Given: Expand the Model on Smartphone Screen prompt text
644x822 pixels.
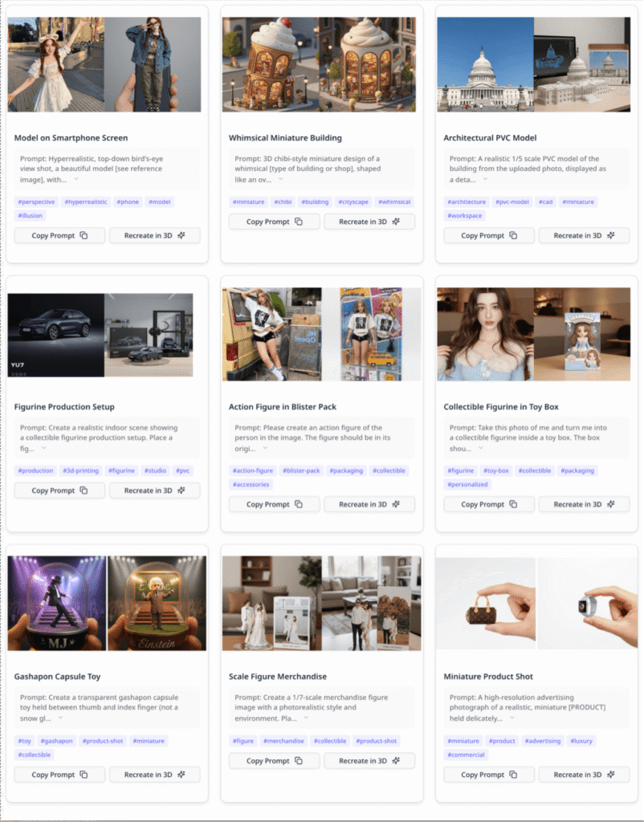Looking at the screenshot, I should coord(76,180).
